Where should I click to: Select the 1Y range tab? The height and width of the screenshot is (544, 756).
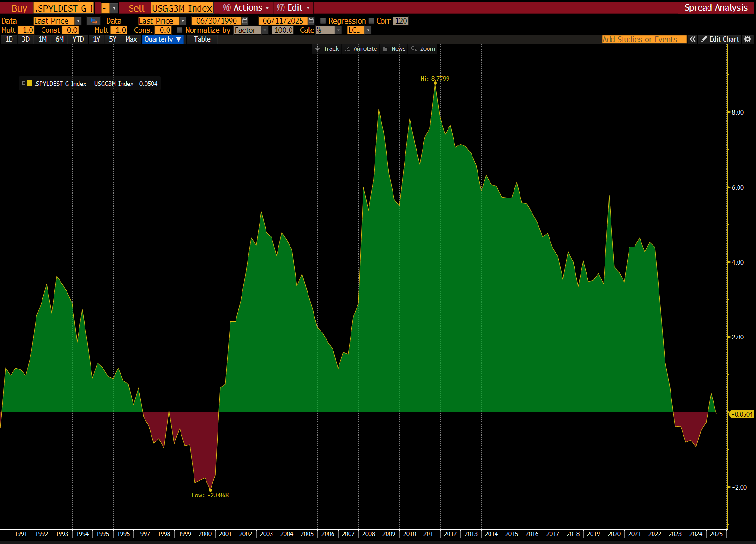tap(97, 39)
